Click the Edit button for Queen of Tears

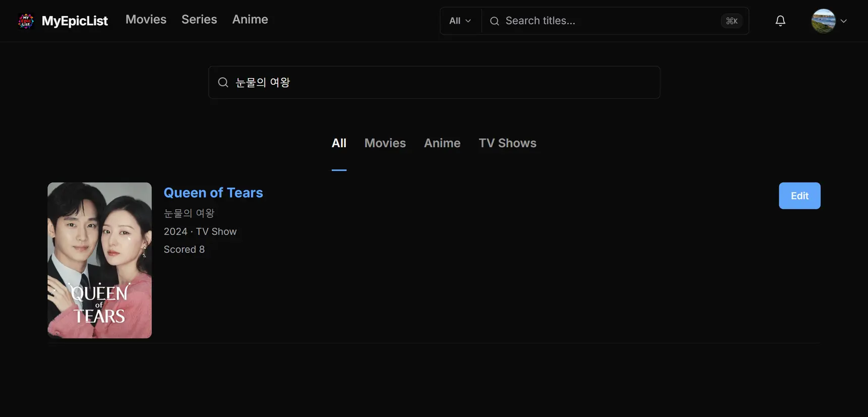799,196
